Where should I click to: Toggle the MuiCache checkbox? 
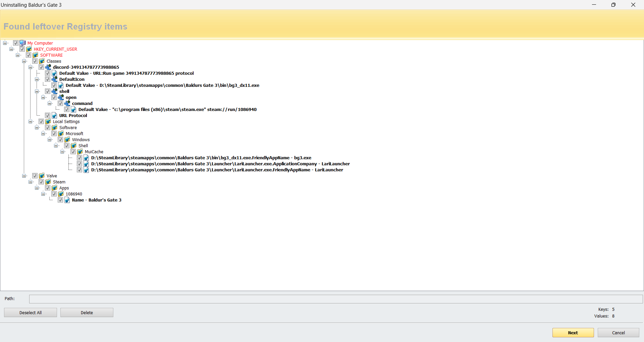coord(73,152)
